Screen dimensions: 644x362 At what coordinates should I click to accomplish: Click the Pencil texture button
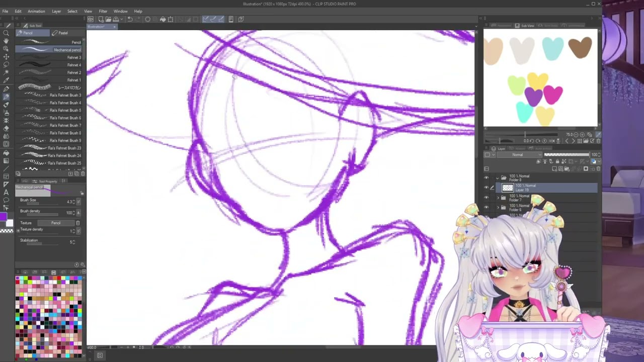click(55, 223)
